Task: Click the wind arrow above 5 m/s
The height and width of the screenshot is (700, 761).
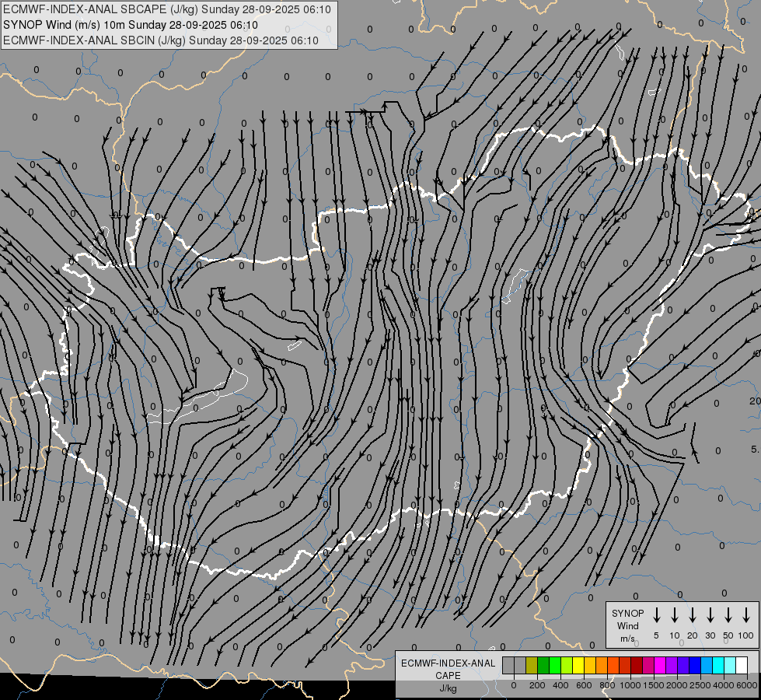Action: pos(656,614)
